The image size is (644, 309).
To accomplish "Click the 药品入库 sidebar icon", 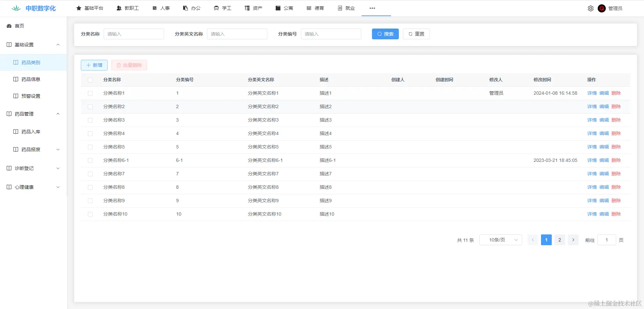I will [x=16, y=132].
